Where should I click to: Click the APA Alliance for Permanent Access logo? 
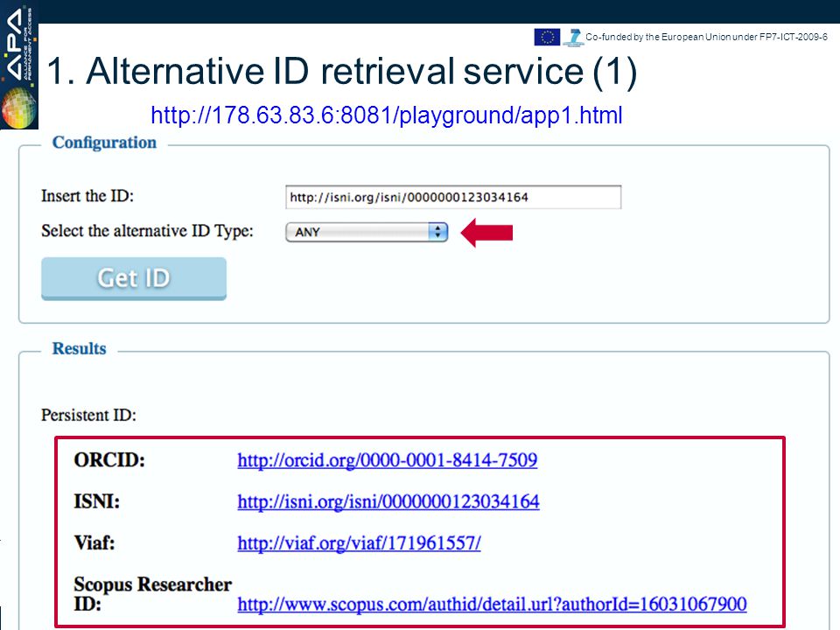(x=19, y=65)
